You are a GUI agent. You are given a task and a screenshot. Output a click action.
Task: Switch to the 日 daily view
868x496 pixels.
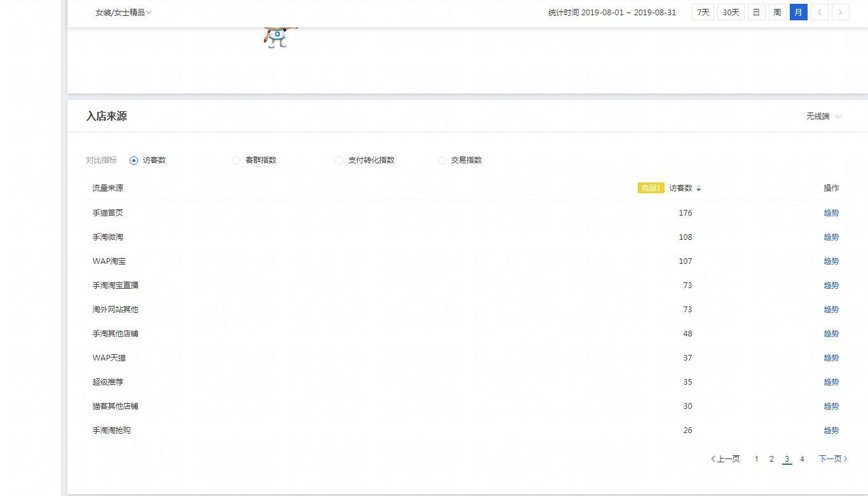pyautogui.click(x=756, y=12)
